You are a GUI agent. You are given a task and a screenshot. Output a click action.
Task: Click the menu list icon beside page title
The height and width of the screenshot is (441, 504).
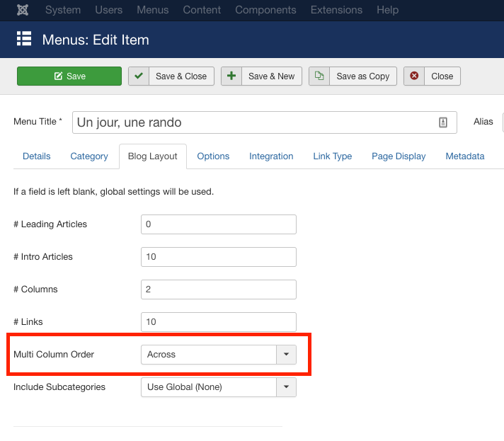[x=25, y=40]
